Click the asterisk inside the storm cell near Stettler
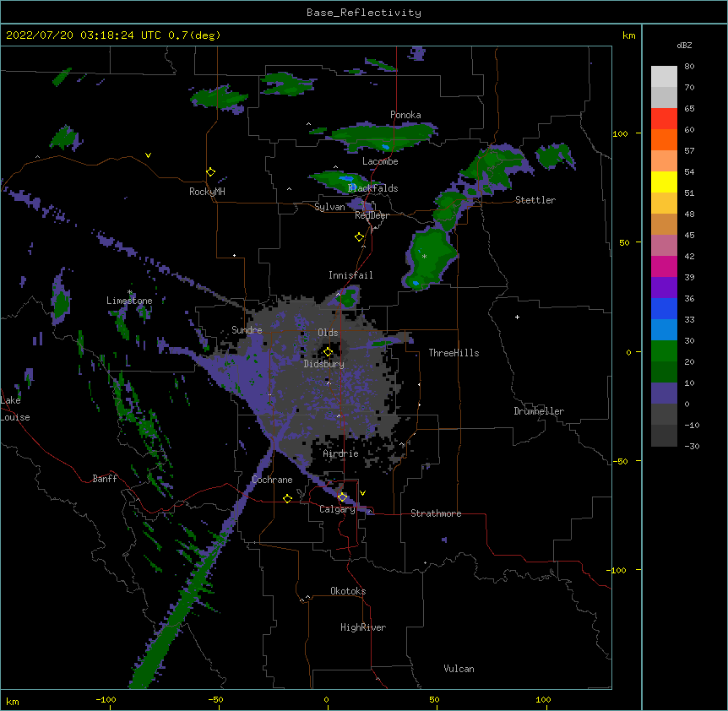This screenshot has height=711, width=728. click(424, 256)
